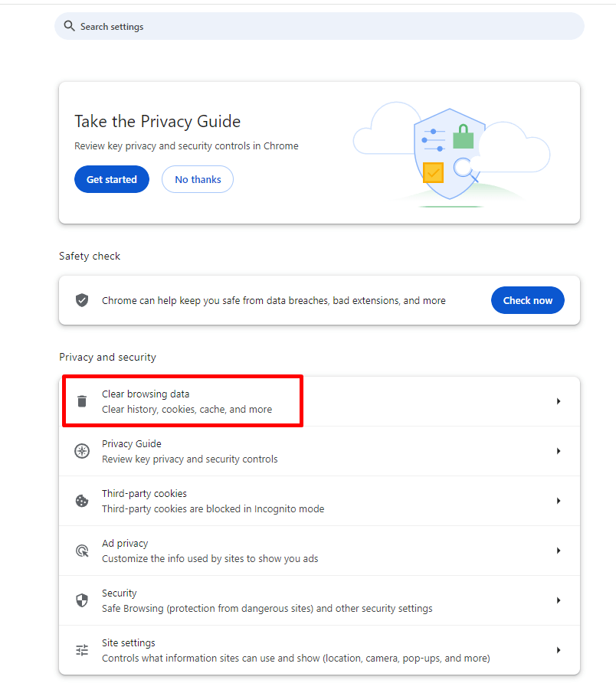Select the Site settings entry
The width and height of the screenshot is (616, 693).
click(x=295, y=650)
